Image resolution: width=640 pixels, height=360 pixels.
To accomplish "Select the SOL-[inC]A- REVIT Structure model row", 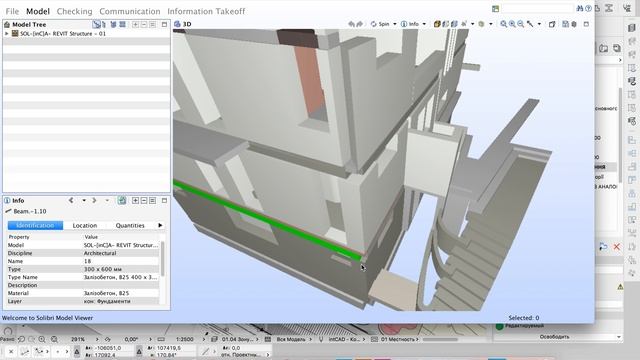I will point(87,33).
